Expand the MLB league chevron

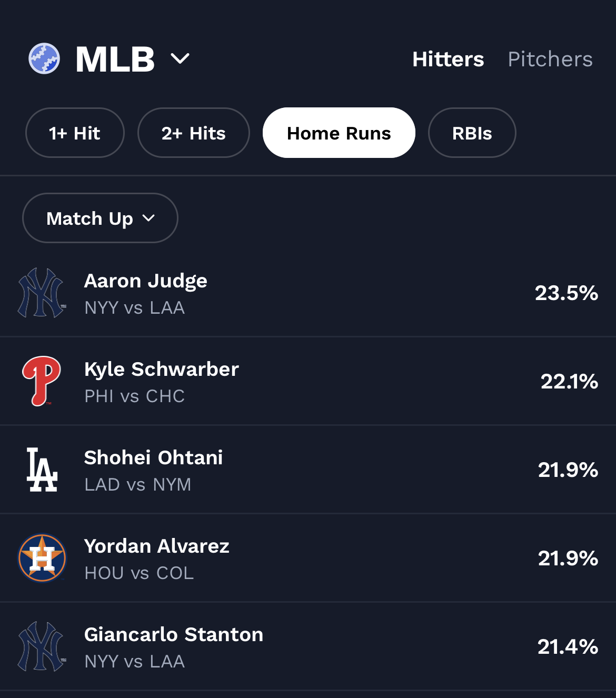[x=180, y=58]
